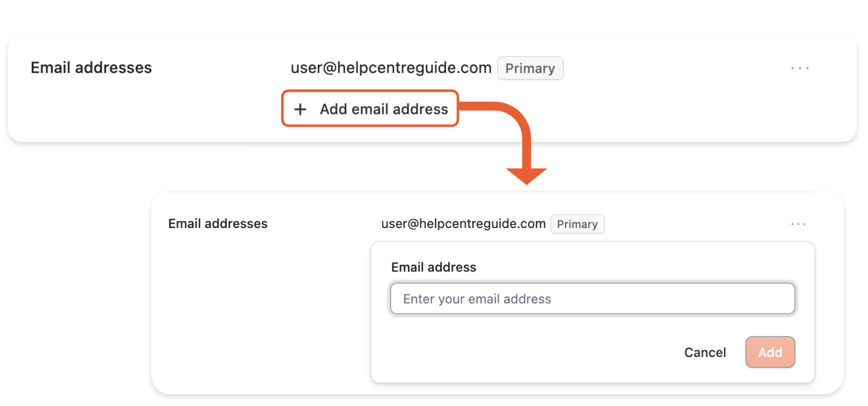Click the Primary badge in the lower card
Viewport: 868px width, 406px height.
click(x=577, y=224)
